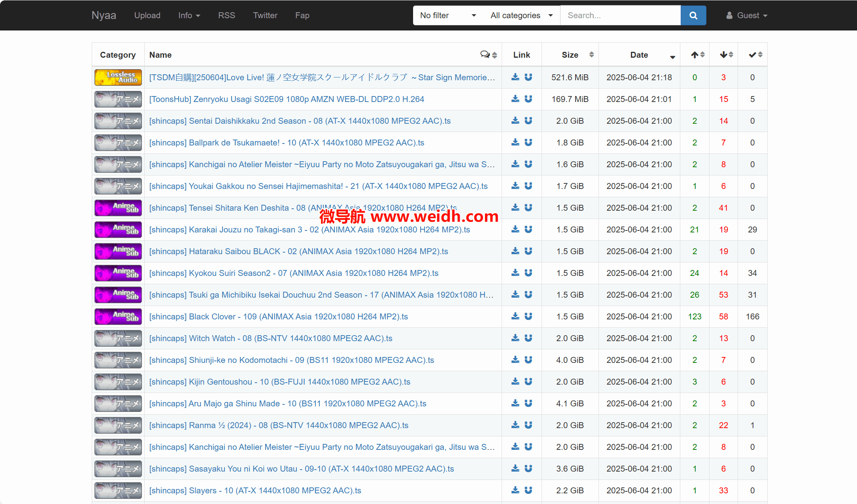The image size is (857, 504).
Task: Open magnet link for Slayers 10
Action: click(528, 490)
